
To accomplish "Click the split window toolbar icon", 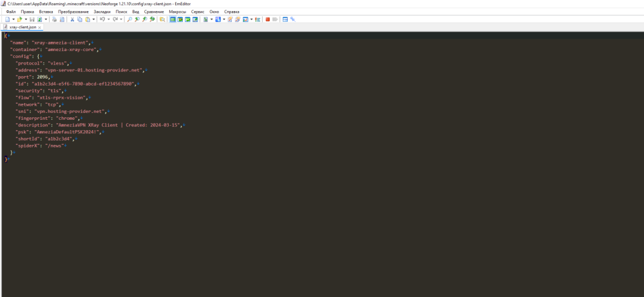I will [285, 19].
